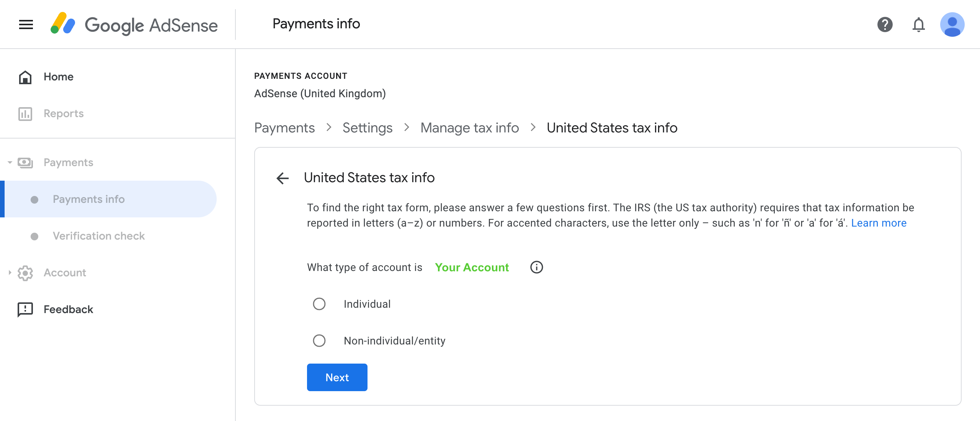980x421 pixels.
Task: Click the user profile avatar
Action: click(954, 24)
